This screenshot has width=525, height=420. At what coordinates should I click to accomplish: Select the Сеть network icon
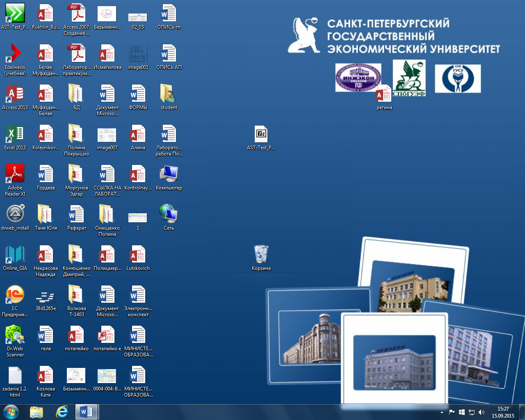(x=169, y=215)
